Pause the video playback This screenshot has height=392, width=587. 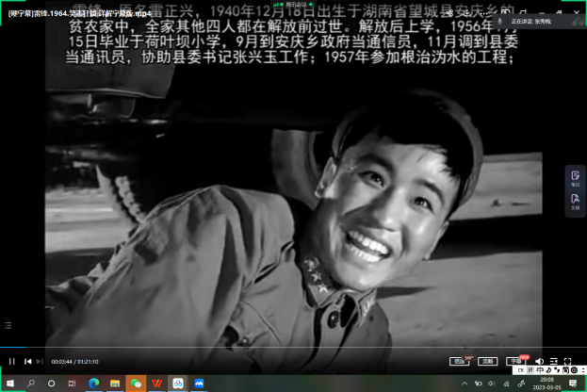[12, 361]
